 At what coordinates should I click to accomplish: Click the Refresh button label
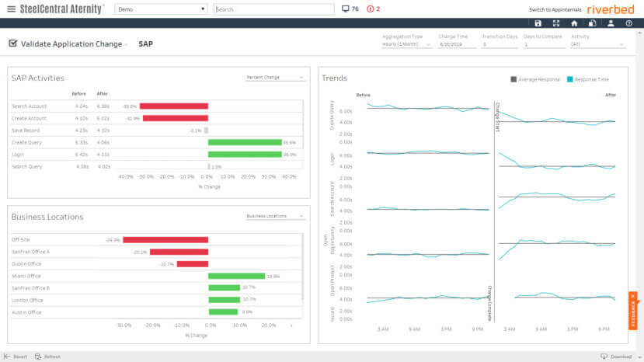(x=52, y=357)
